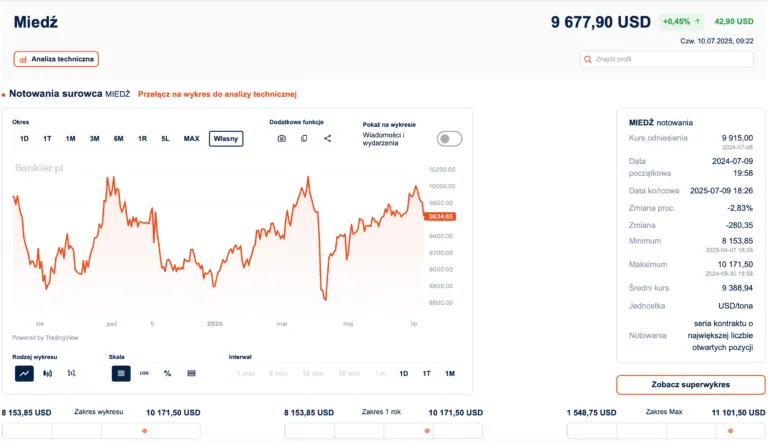Screen dimensions: 768x442
Task: Choose the MAX period tab
Action: coord(191,139)
